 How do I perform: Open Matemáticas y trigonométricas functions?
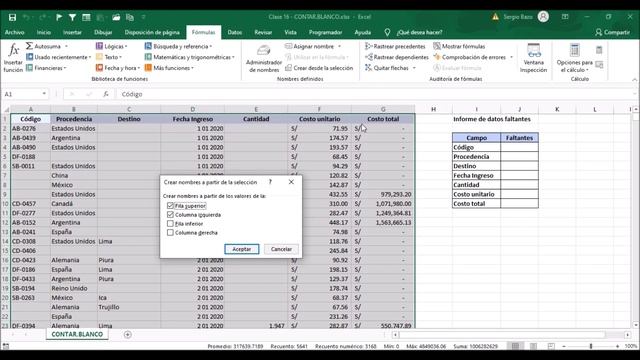tap(190, 57)
